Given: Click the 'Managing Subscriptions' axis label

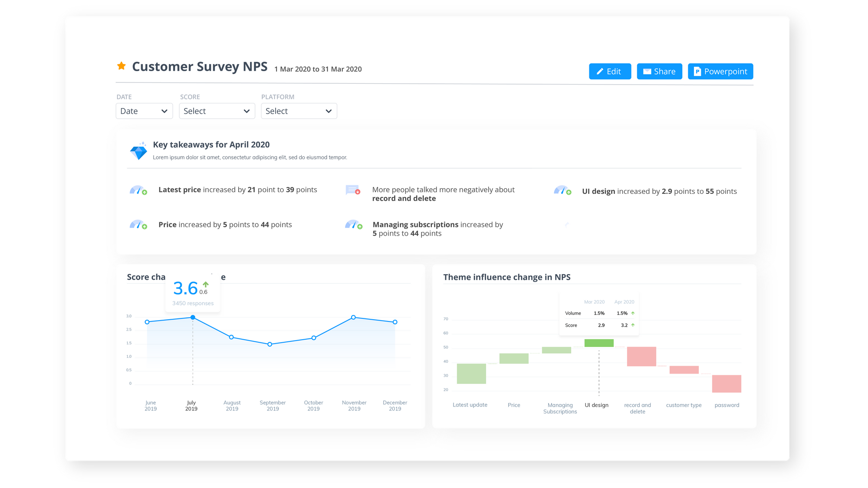Looking at the screenshot, I should point(560,408).
